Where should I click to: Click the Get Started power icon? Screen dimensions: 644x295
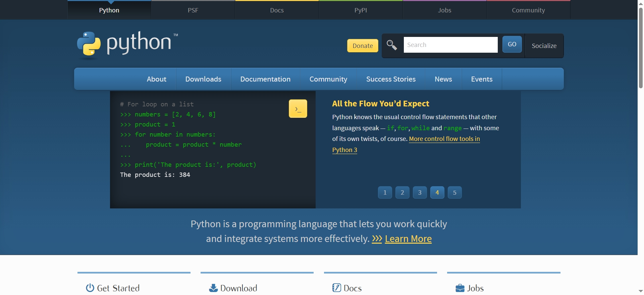(90, 288)
